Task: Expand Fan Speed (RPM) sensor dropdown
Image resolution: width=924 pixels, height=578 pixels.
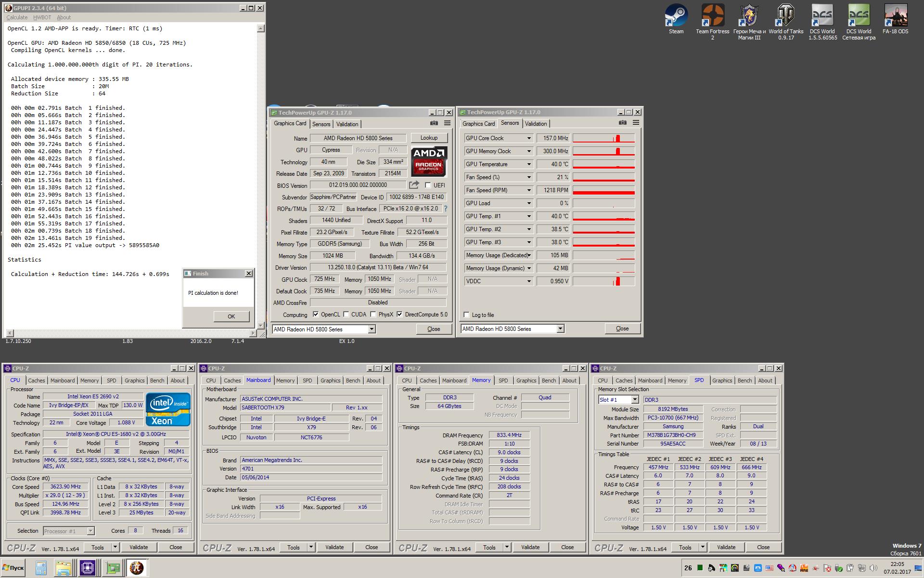Action: coord(529,190)
